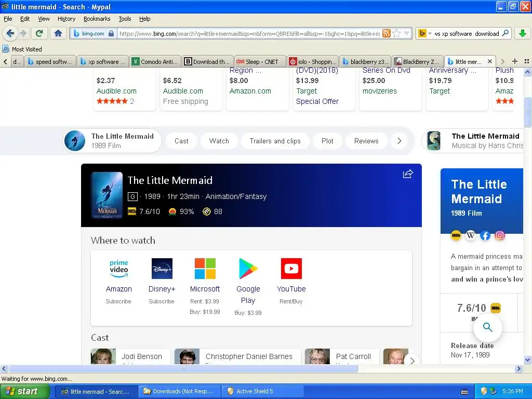Open the History menu

click(66, 19)
